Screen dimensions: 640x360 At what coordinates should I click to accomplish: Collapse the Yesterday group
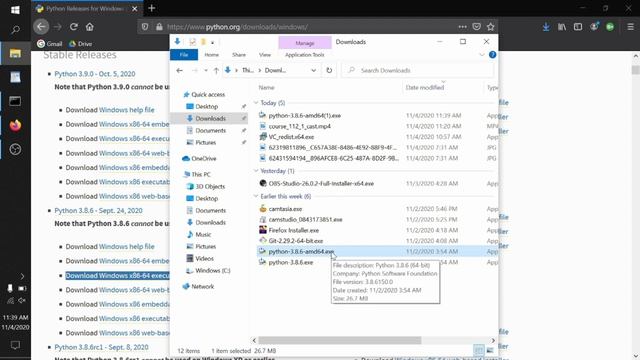coord(256,171)
